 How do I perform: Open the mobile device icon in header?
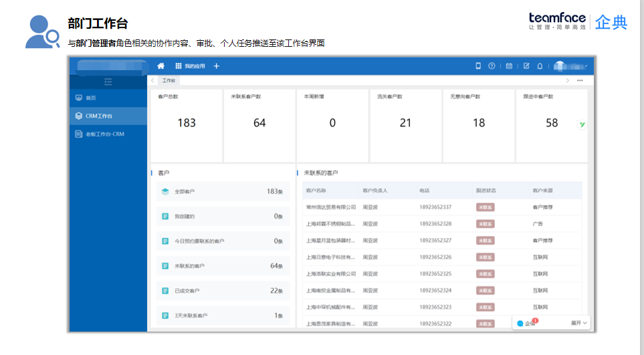point(478,66)
